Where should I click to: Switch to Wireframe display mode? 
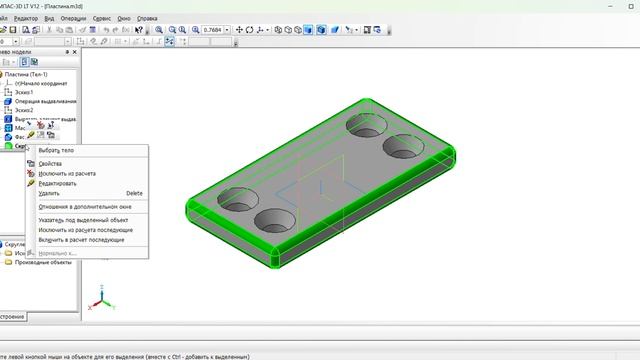(x=278, y=30)
